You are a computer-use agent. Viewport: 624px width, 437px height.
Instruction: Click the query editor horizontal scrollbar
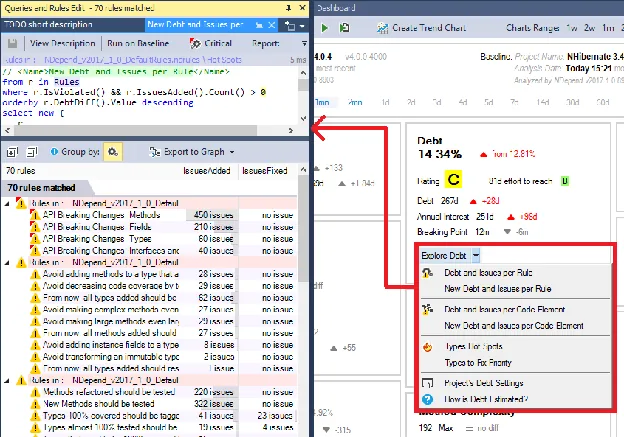[x=135, y=130]
